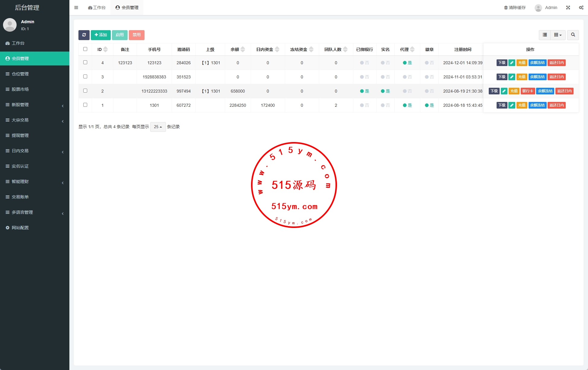Click 银行卡 button for member ID 2
Image resolution: width=588 pixels, height=370 pixels.
point(528,91)
